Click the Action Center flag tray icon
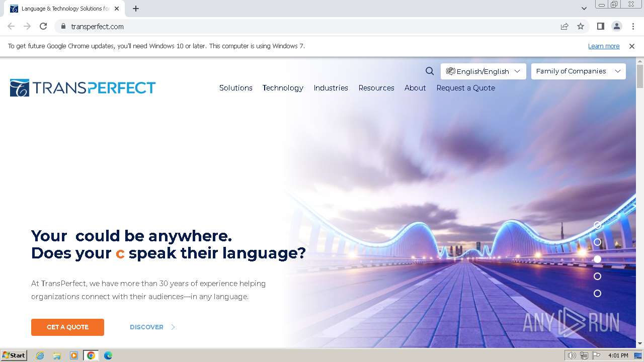This screenshot has width=644, height=362. 596,355
